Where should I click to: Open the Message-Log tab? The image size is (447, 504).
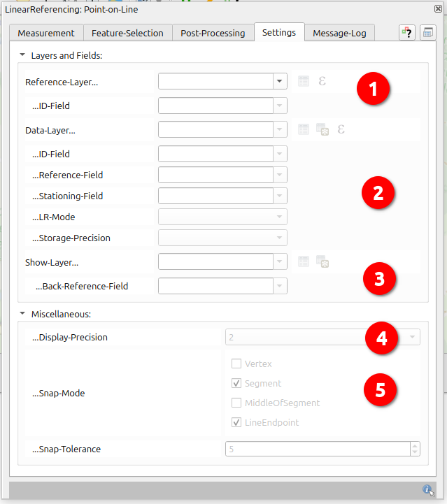click(340, 33)
